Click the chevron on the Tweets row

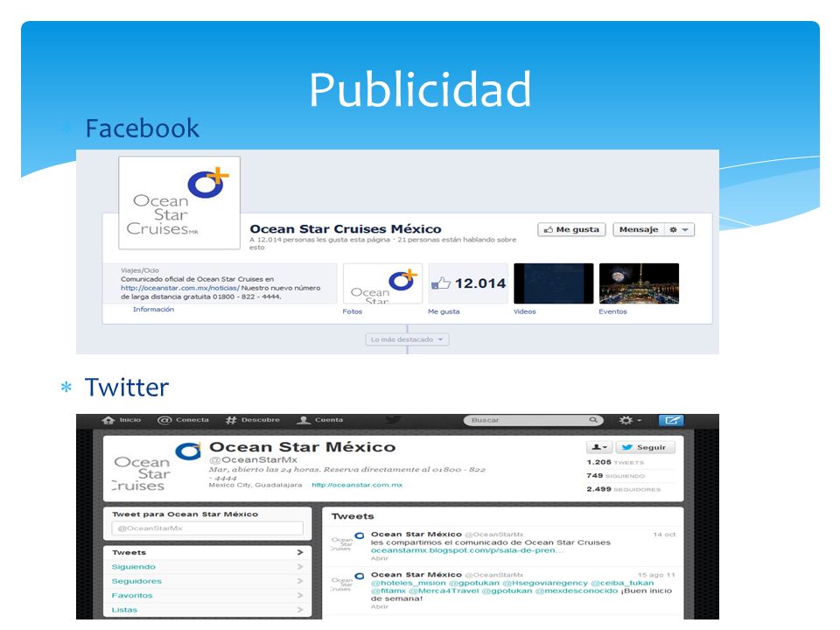[x=300, y=552]
